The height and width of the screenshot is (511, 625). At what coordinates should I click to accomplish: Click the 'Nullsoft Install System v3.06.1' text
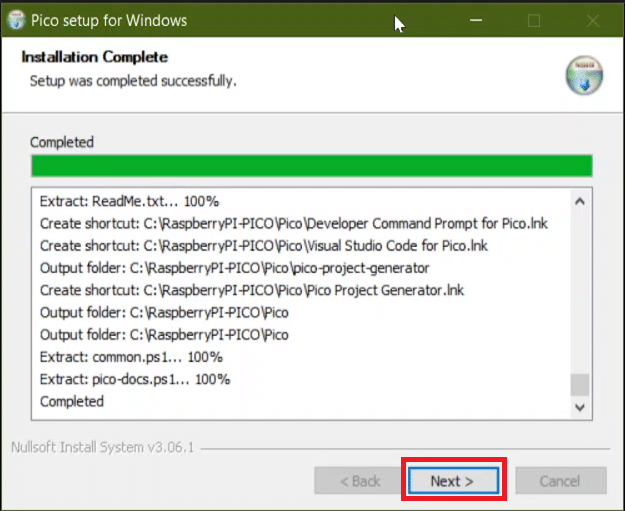(x=102, y=447)
